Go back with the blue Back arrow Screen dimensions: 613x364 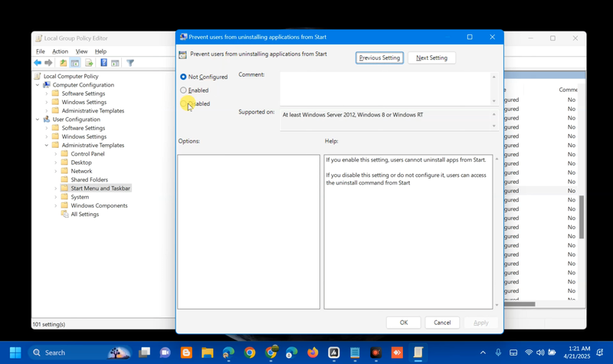[38, 63]
